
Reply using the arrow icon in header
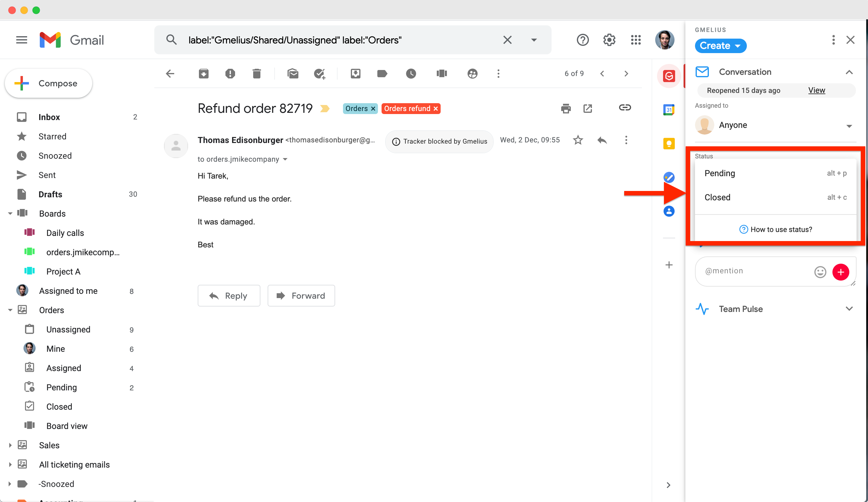pyautogui.click(x=602, y=140)
